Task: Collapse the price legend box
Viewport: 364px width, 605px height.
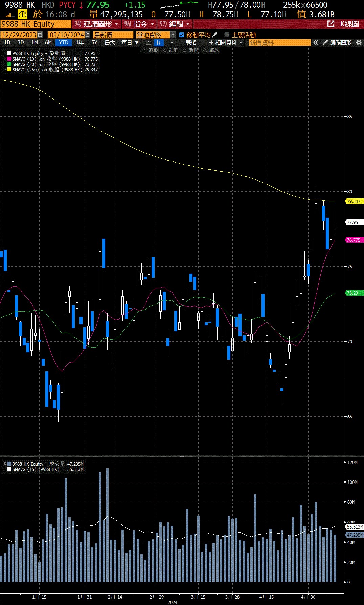Action: pos(5,53)
